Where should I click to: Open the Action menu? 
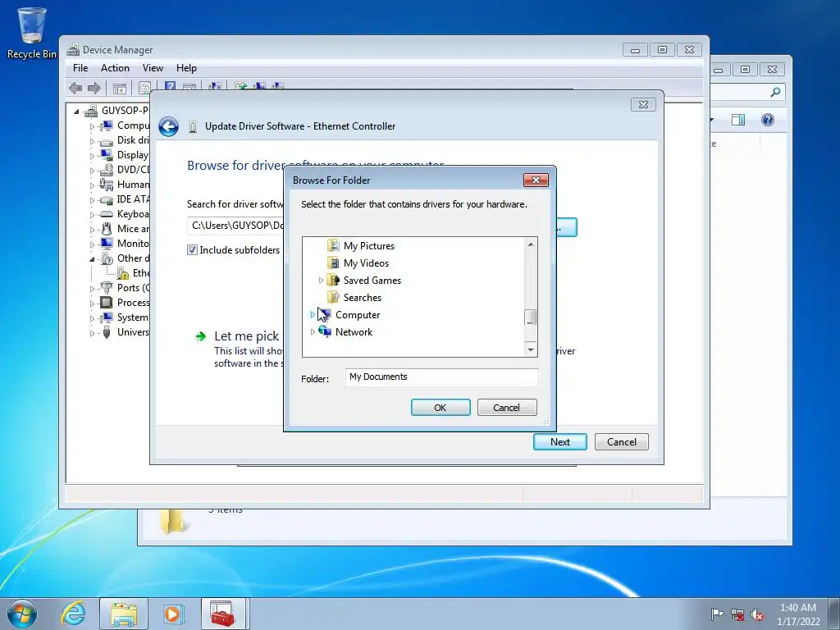coord(115,68)
